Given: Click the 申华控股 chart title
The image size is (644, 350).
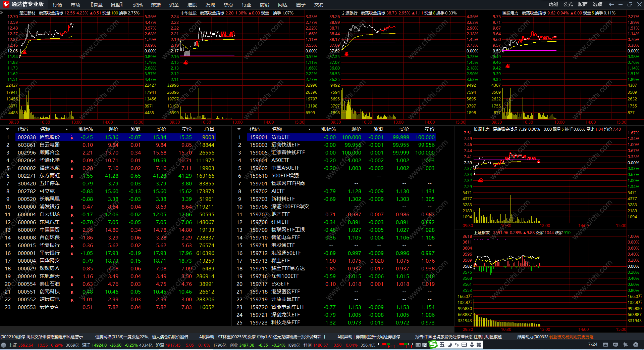Looking at the screenshot, I should (x=189, y=13).
